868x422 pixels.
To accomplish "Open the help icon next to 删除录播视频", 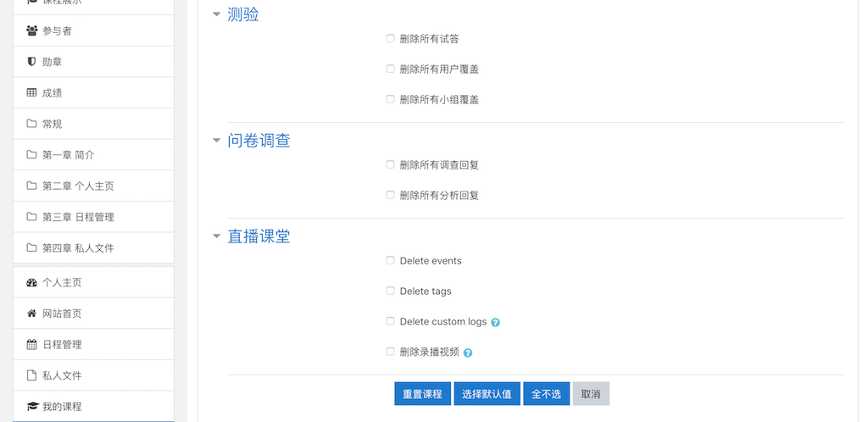I will [x=468, y=353].
